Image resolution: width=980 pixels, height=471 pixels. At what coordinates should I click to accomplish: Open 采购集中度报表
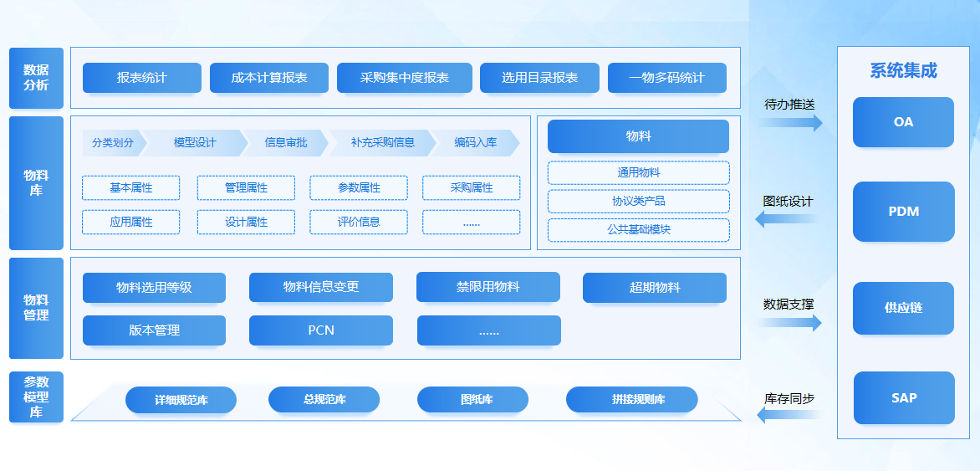[x=404, y=78]
